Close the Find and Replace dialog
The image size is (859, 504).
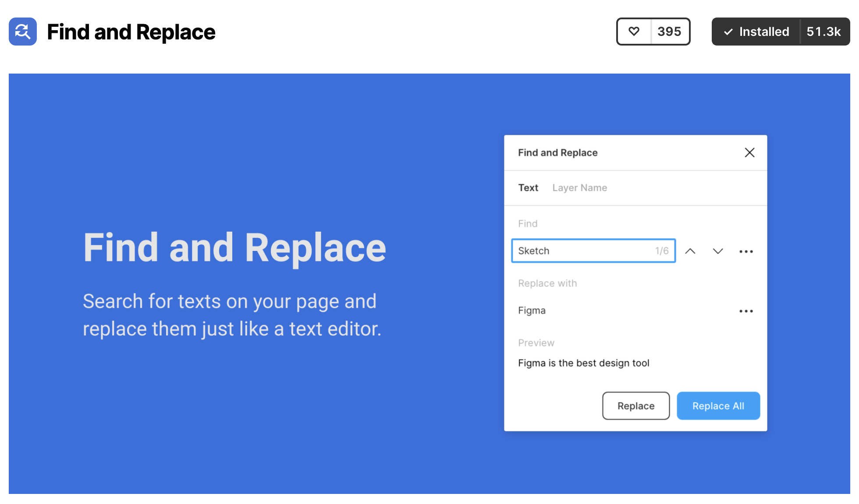749,152
